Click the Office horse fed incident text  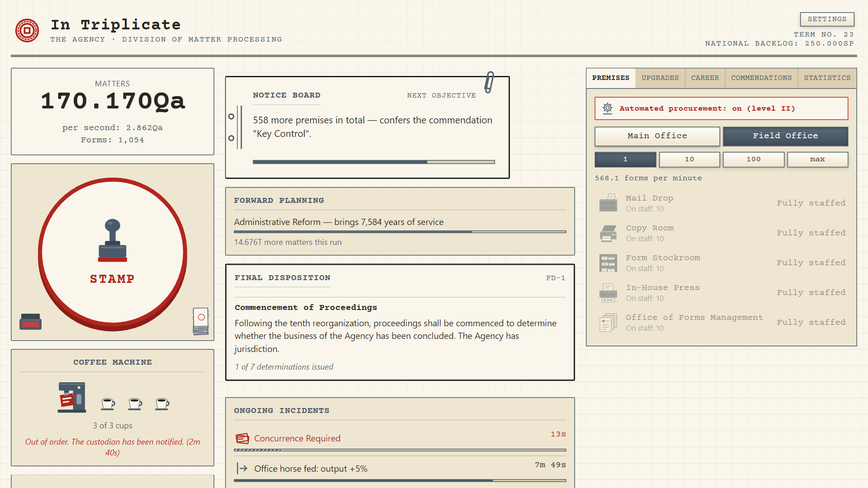pyautogui.click(x=311, y=469)
